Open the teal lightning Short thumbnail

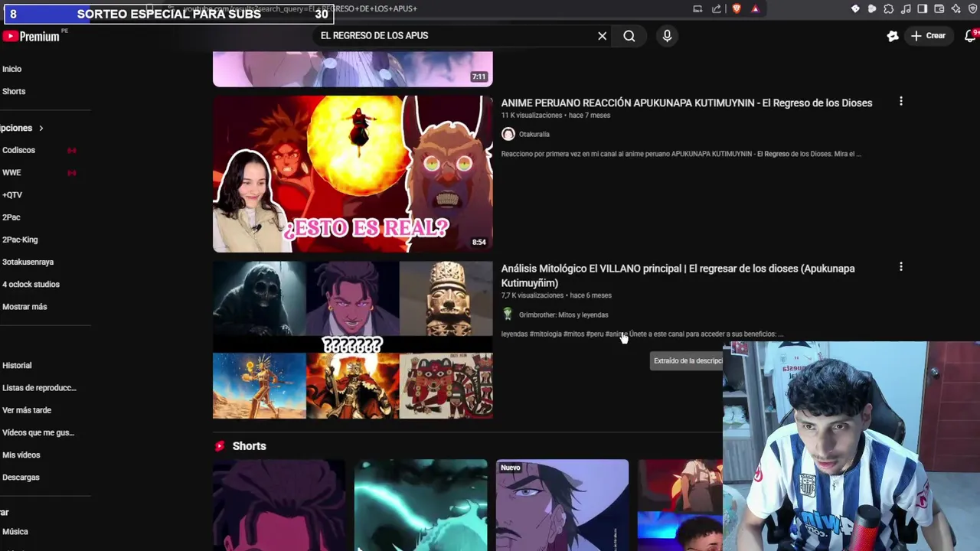tap(420, 505)
